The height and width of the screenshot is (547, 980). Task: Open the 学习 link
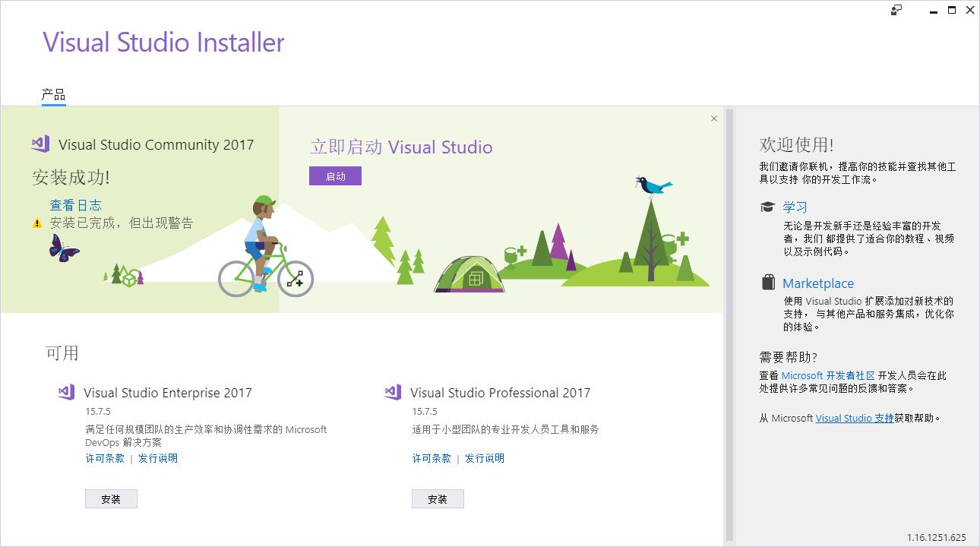click(795, 207)
